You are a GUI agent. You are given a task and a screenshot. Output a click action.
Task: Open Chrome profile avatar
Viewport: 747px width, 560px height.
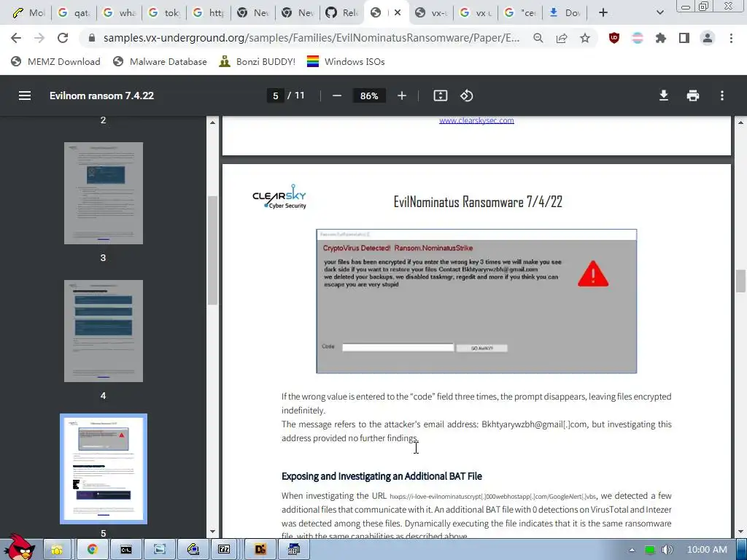(x=708, y=38)
